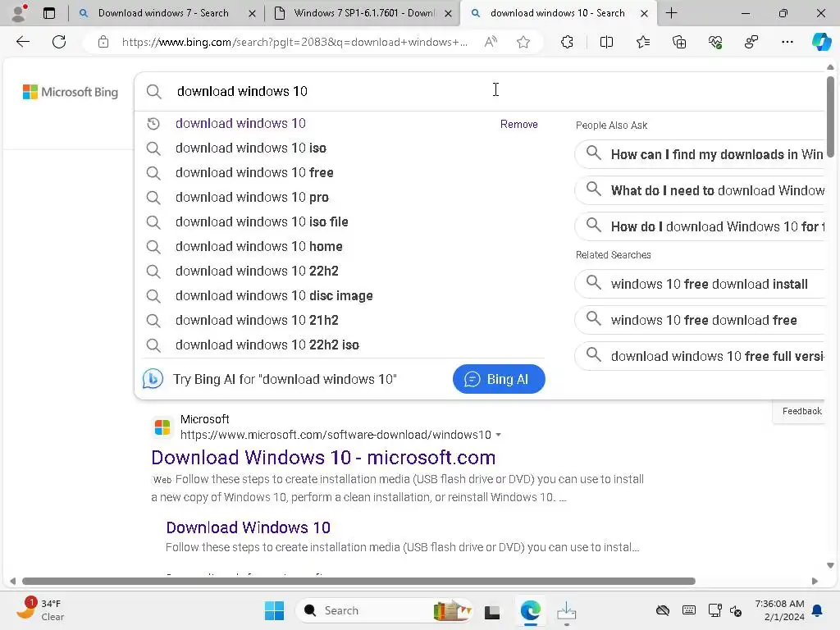Select the download windows 10 - Search tab
This screenshot has height=630, width=840.
click(x=557, y=13)
